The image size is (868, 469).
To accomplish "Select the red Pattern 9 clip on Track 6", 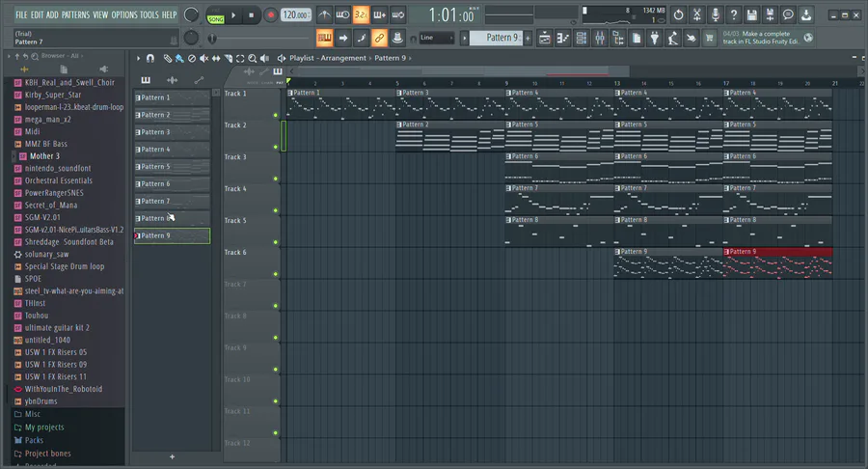I will click(x=777, y=263).
